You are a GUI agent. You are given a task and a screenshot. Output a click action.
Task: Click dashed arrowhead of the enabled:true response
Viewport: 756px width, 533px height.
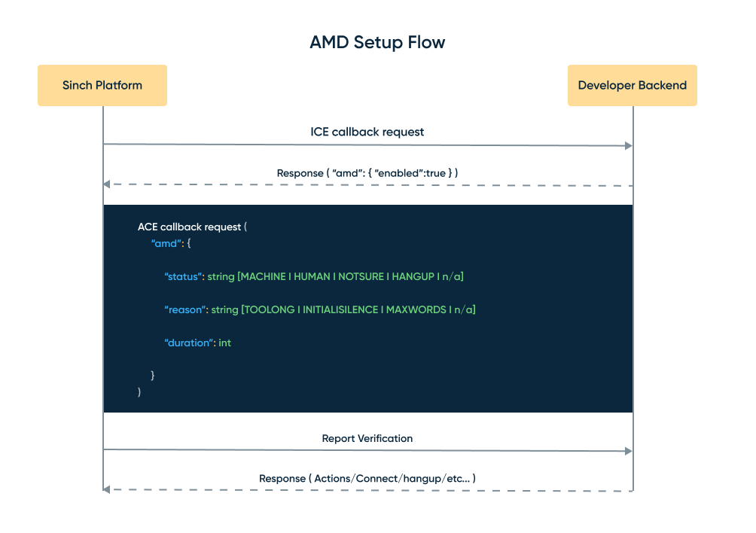click(x=108, y=184)
